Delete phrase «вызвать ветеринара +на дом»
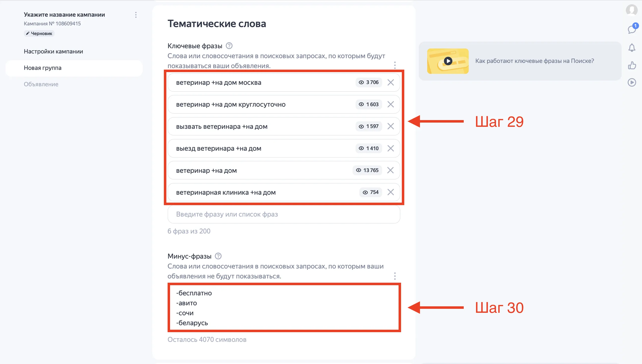The image size is (642, 364). click(x=391, y=126)
